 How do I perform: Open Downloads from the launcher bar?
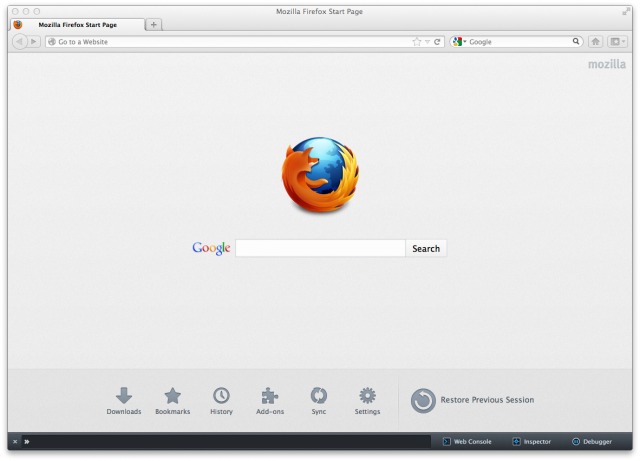124,401
